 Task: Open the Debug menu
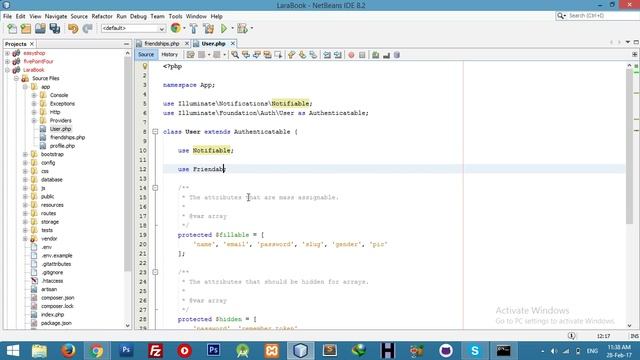(138, 16)
